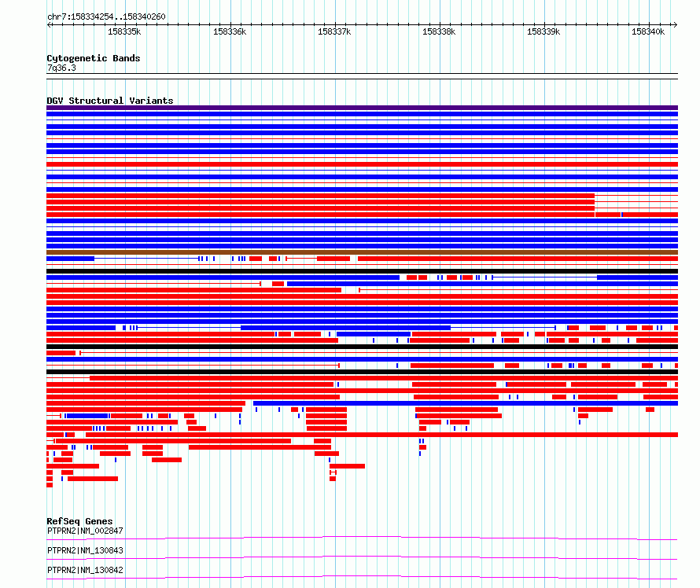This screenshot has height=588, width=700.
Task: Open the Cytogenetic Bands track title
Action: click(x=94, y=58)
